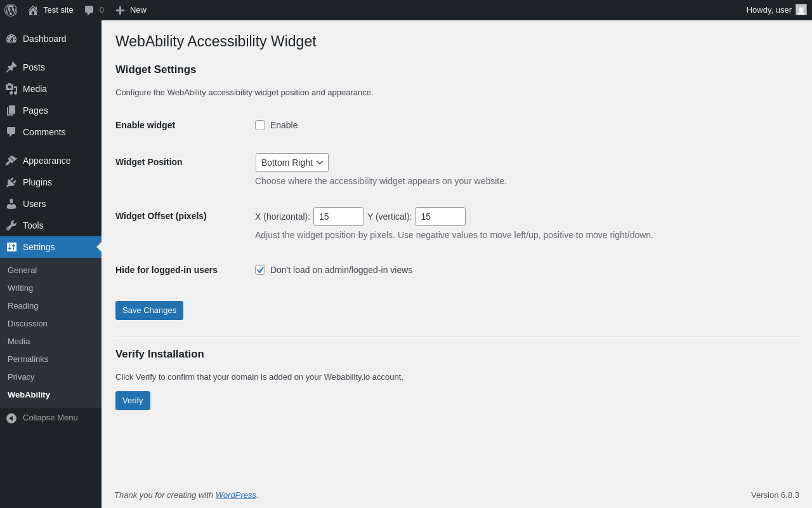Click the Save Changes button
812x508 pixels.
[x=149, y=311]
